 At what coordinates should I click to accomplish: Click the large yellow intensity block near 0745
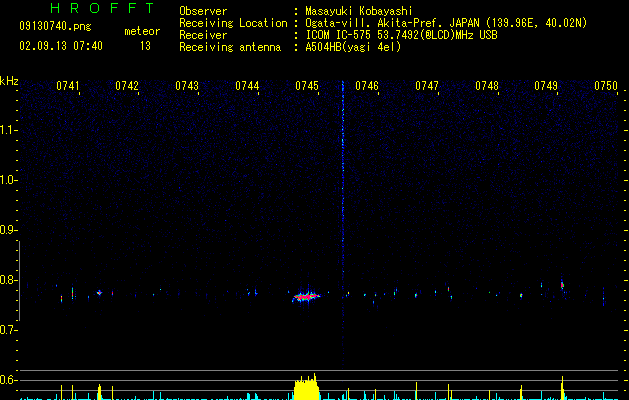pos(306,388)
